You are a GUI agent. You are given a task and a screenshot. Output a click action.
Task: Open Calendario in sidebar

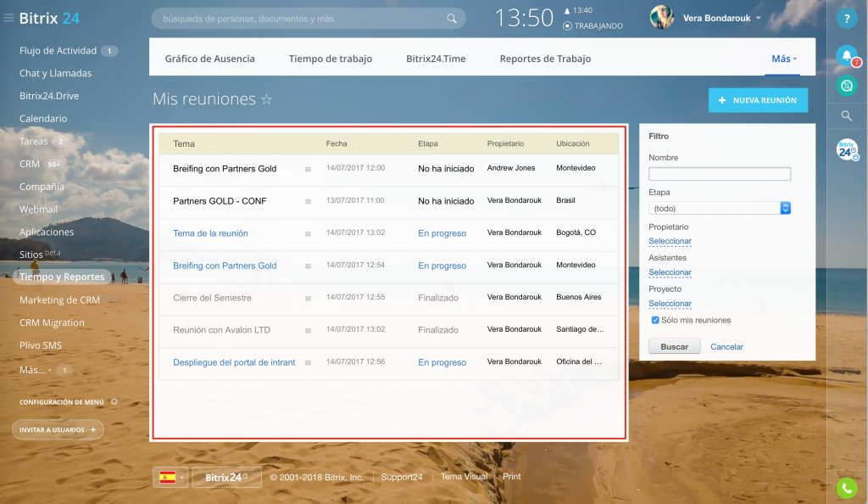(43, 119)
